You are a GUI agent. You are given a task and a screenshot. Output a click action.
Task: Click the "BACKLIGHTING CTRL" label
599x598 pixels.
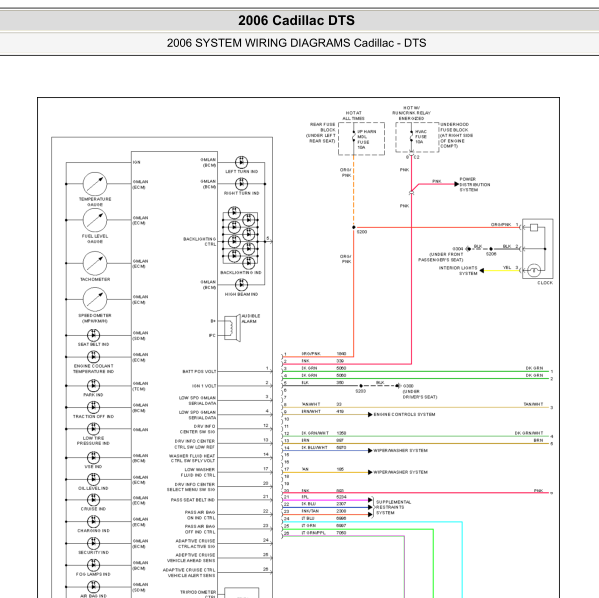199,241
